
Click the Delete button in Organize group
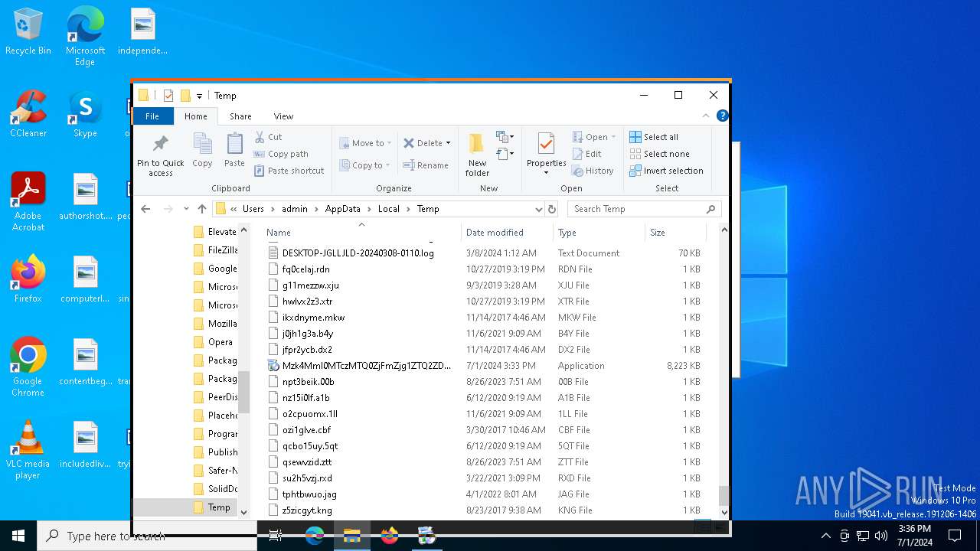tap(427, 143)
